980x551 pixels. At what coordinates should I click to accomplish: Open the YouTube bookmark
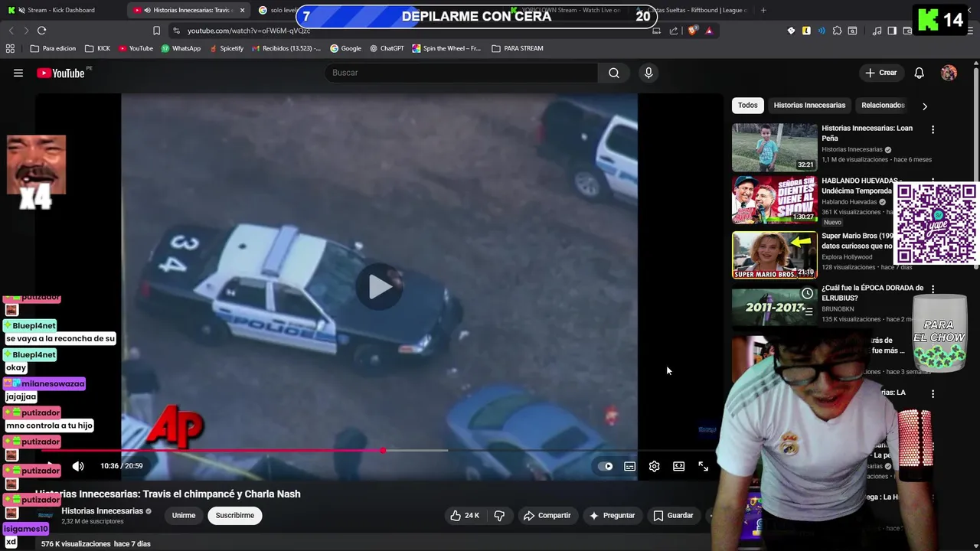coord(135,48)
